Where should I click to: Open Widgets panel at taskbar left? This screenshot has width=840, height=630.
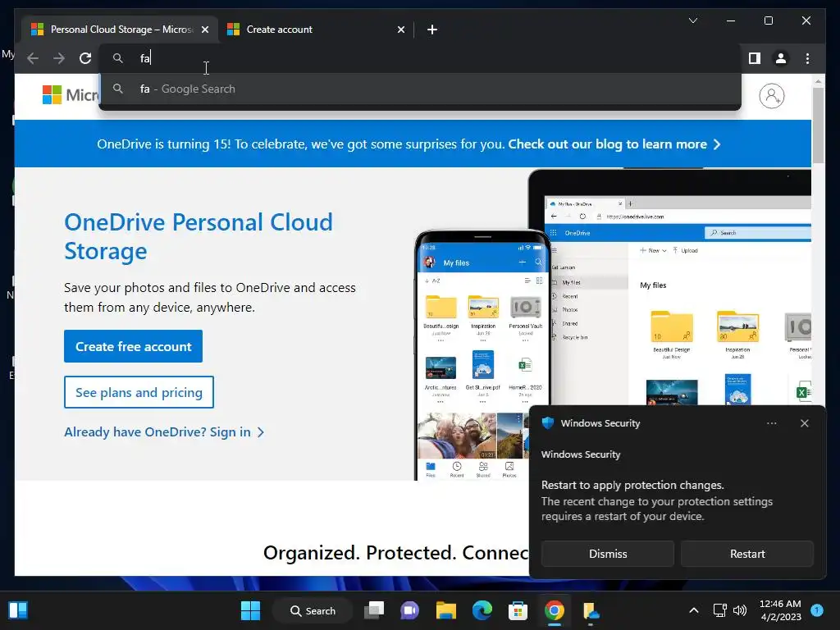18,610
